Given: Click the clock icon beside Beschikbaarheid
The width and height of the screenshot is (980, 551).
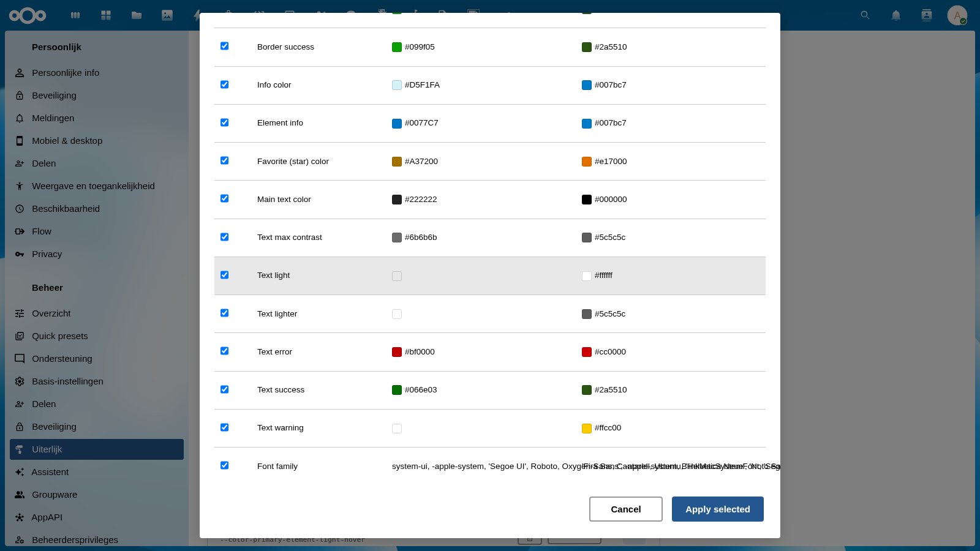Looking at the screenshot, I should pyautogui.click(x=20, y=209).
